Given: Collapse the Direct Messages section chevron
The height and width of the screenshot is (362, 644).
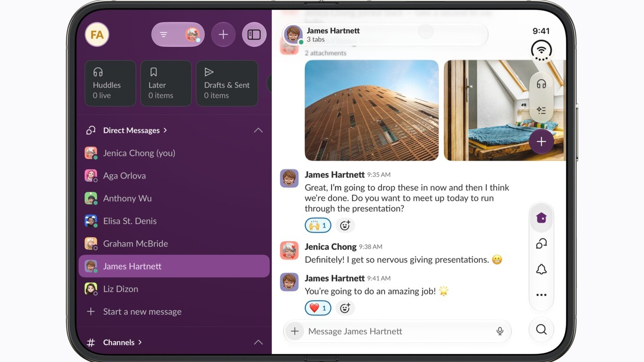Looking at the screenshot, I should click(x=259, y=131).
